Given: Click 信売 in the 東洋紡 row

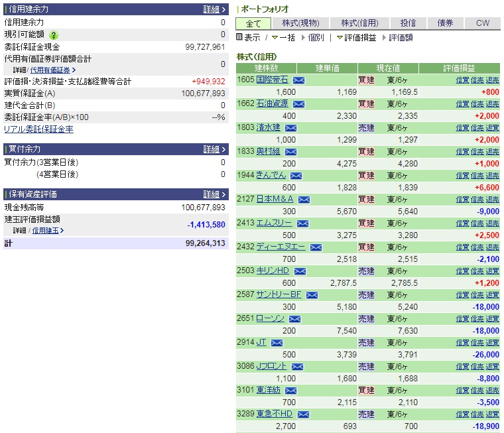Looking at the screenshot, I should pos(477,391).
